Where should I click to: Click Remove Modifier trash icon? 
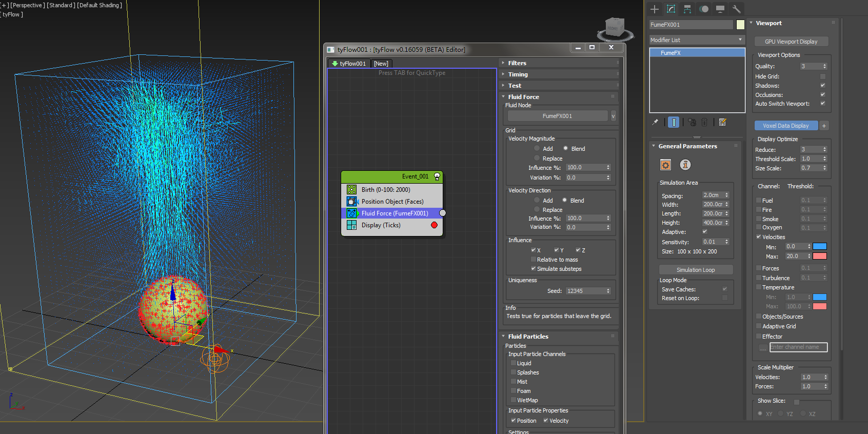point(704,122)
